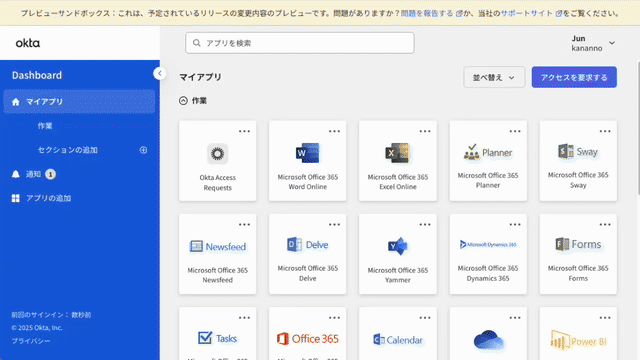Click the アクセスを要求する button
Viewport: 640px width, 360px height.
574,77
